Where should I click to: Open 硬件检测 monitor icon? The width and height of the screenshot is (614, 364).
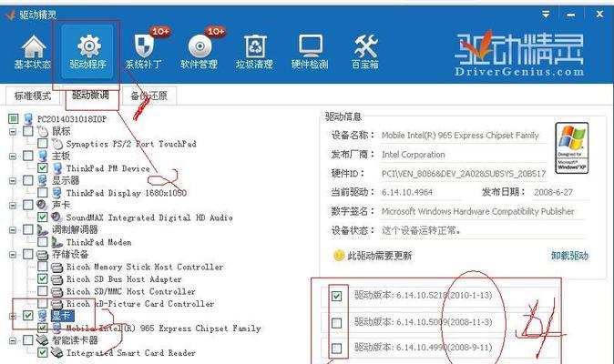(311, 46)
